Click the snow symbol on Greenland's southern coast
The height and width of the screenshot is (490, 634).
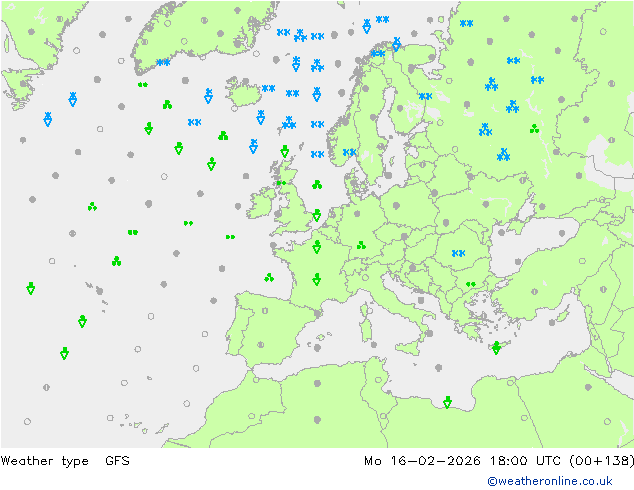pyautogui.click(x=163, y=62)
